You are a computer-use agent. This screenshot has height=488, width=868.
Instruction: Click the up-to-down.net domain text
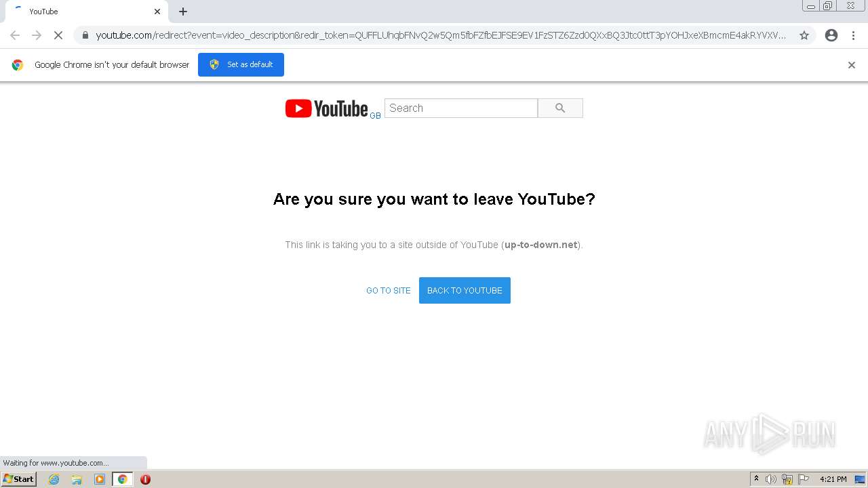[x=541, y=245]
